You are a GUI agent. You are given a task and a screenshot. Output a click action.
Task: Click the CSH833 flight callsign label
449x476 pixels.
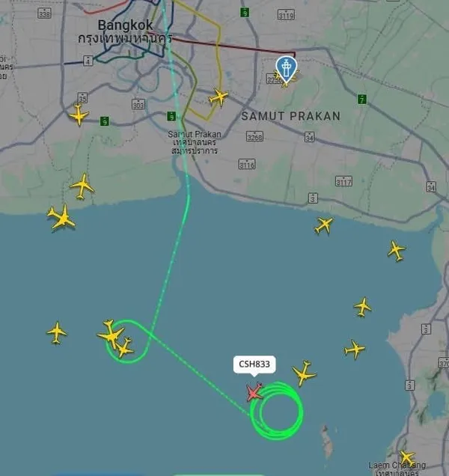tap(254, 364)
